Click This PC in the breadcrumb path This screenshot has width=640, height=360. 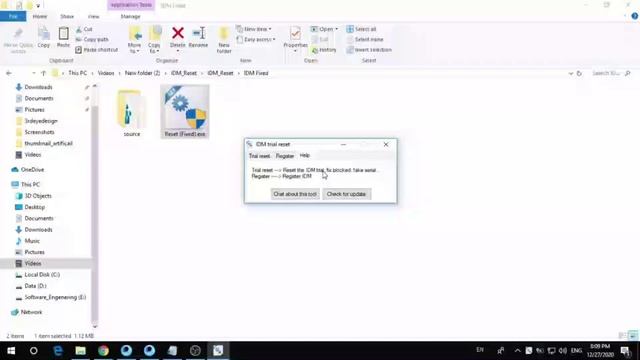[x=78, y=73]
